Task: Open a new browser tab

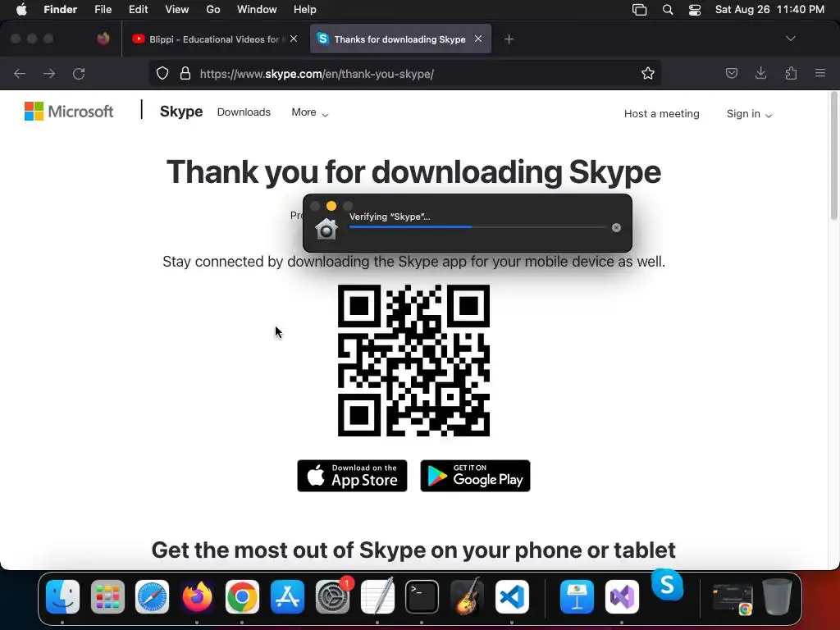Action: pyautogui.click(x=509, y=39)
